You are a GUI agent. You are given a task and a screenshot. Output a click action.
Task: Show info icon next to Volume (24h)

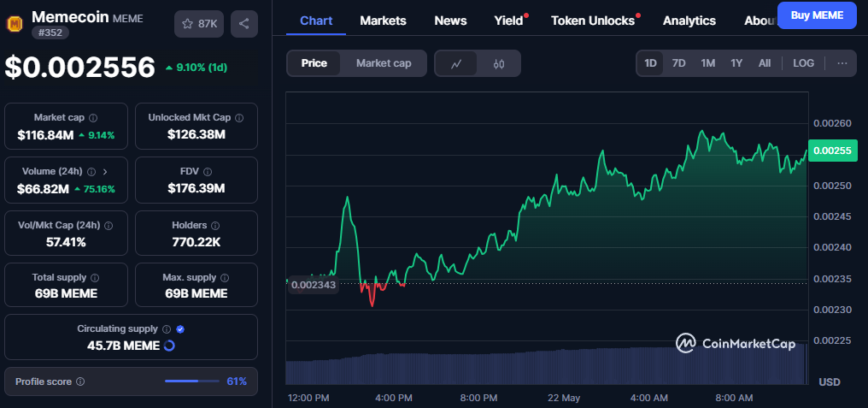(91, 172)
